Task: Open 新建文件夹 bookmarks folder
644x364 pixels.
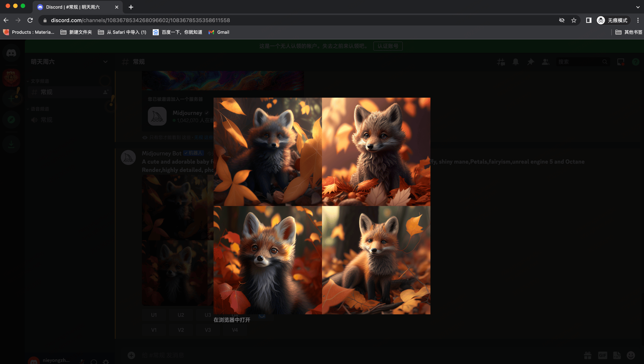Action: tap(76, 32)
